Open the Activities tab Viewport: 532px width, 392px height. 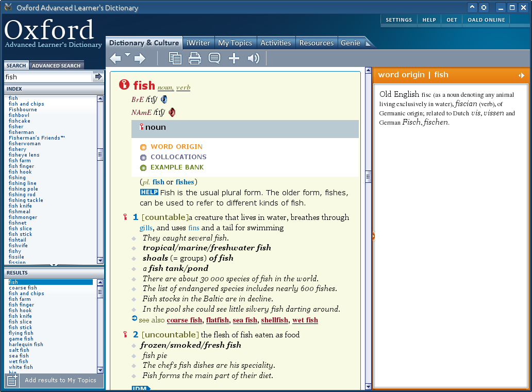pyautogui.click(x=275, y=43)
